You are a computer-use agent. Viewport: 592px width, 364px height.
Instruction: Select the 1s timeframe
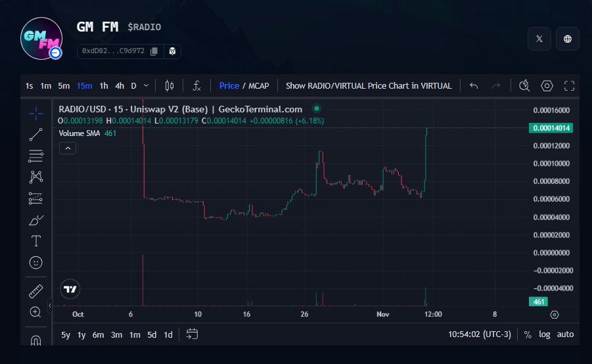click(30, 86)
